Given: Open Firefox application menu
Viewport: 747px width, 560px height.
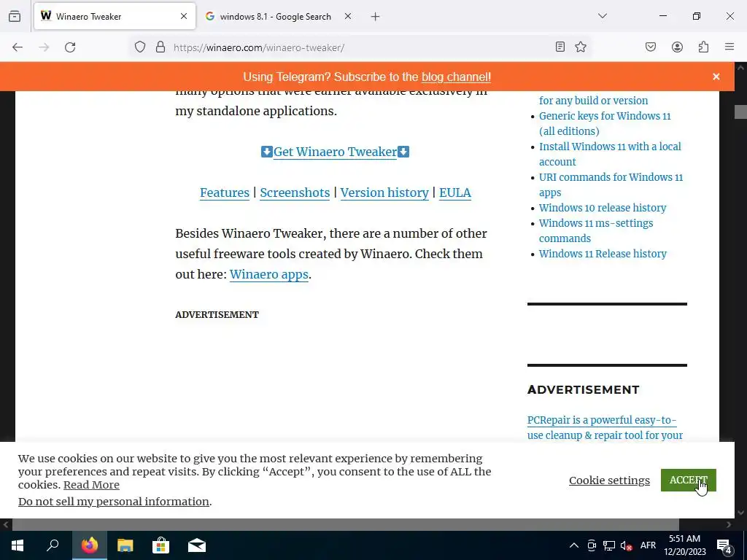Looking at the screenshot, I should pyautogui.click(x=729, y=47).
